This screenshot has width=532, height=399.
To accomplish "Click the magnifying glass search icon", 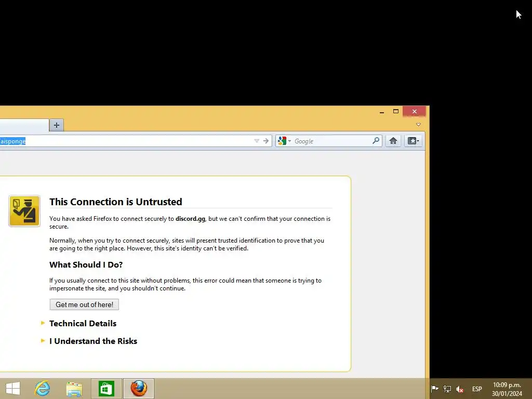I will coord(376,140).
